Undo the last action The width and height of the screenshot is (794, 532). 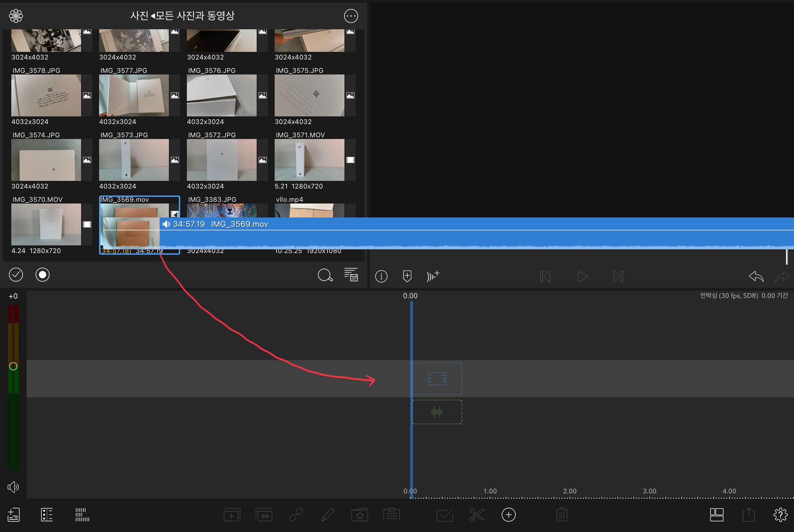(x=756, y=277)
